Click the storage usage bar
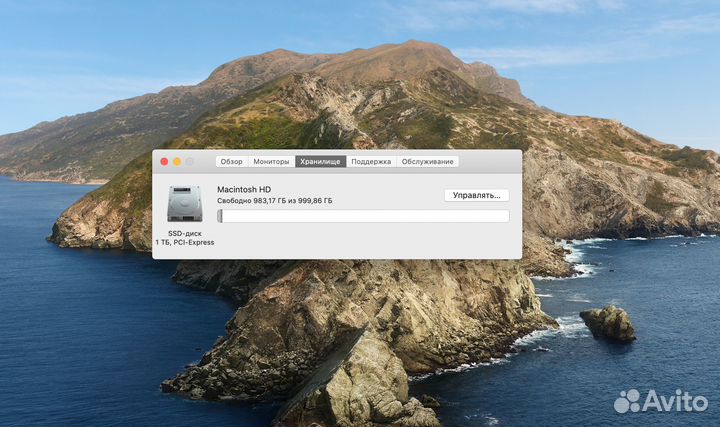Viewport: 720px width, 427px height. 363,216
